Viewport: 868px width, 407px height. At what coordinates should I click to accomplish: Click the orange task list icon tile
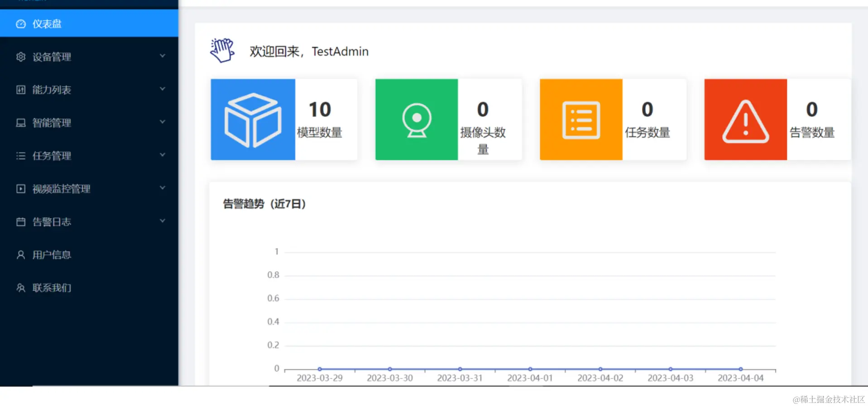click(581, 120)
